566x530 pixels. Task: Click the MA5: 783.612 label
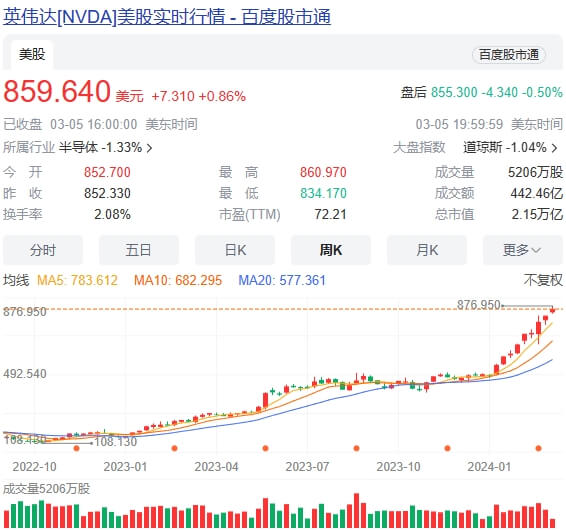tap(77, 281)
